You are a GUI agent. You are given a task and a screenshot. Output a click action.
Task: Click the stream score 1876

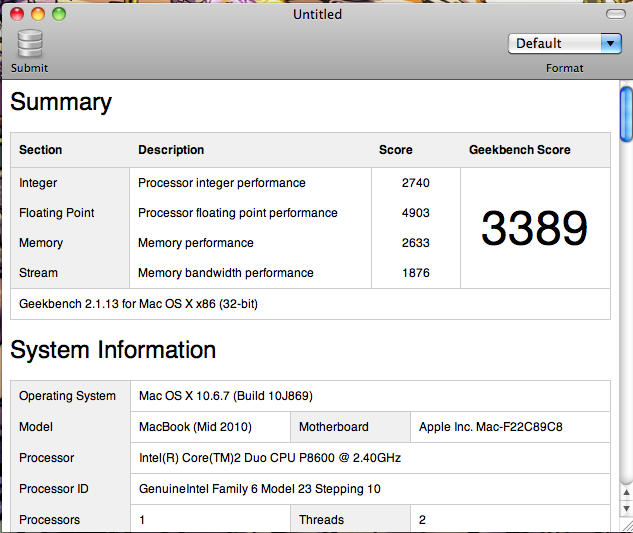click(x=416, y=273)
